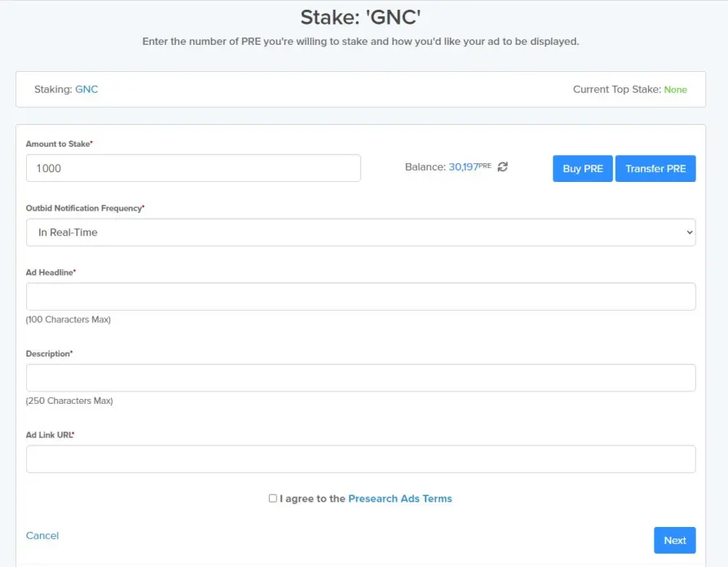This screenshot has height=567, width=728.
Task: Click the '(100 Characters Max)' hint text
Action: click(x=68, y=320)
